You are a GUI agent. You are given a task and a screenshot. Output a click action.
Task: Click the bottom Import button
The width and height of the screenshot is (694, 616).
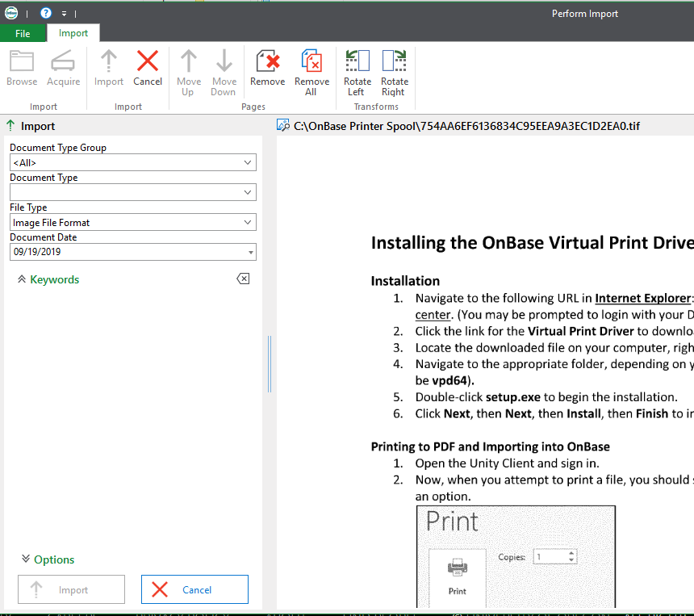(71, 589)
